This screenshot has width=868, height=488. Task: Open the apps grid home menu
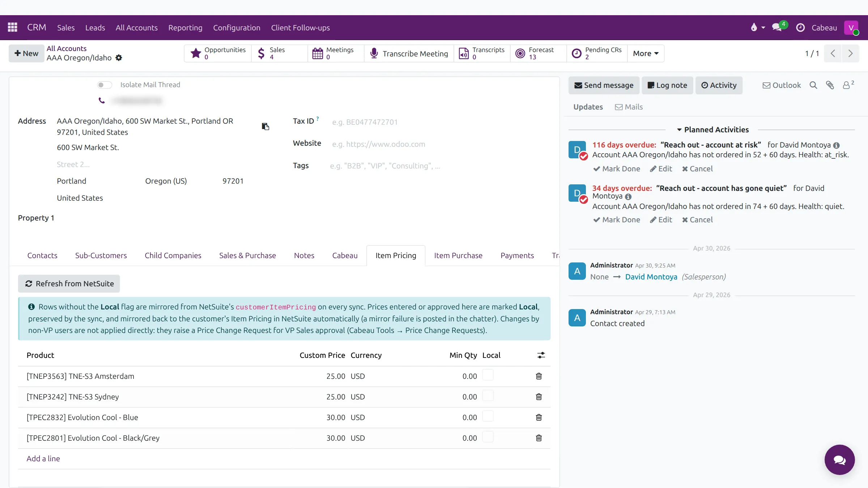[x=13, y=27]
